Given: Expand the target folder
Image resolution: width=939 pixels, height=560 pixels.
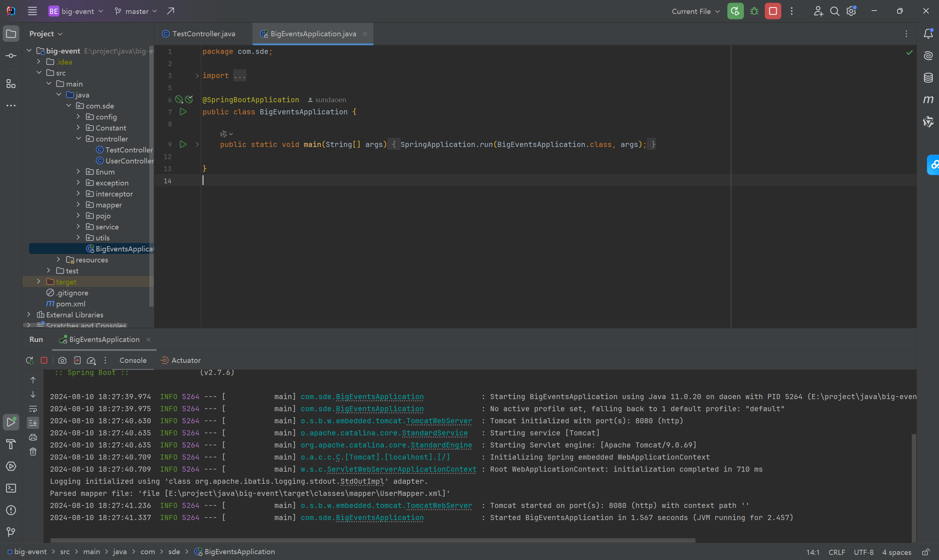Looking at the screenshot, I should coord(39,281).
